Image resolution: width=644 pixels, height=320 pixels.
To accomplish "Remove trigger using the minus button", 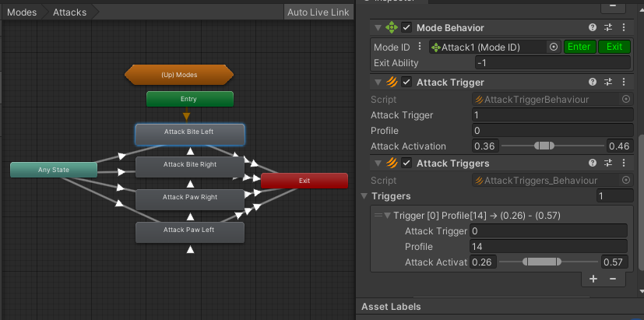I will coord(613,278).
